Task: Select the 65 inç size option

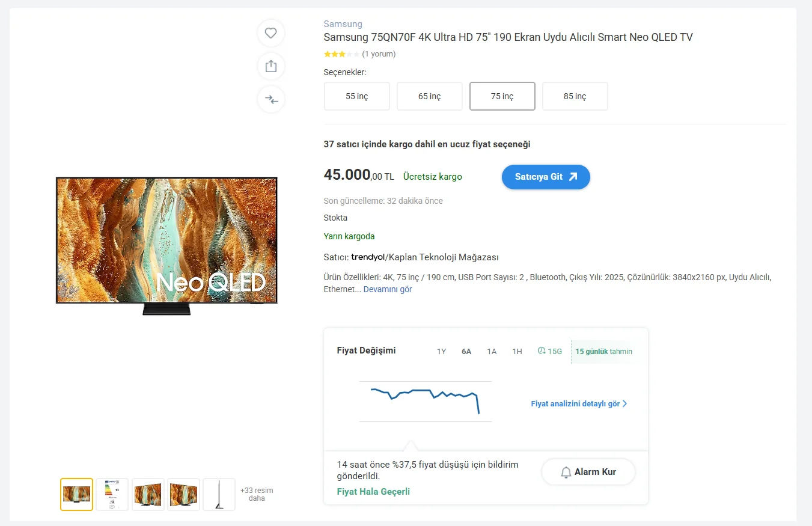Action: click(x=430, y=96)
